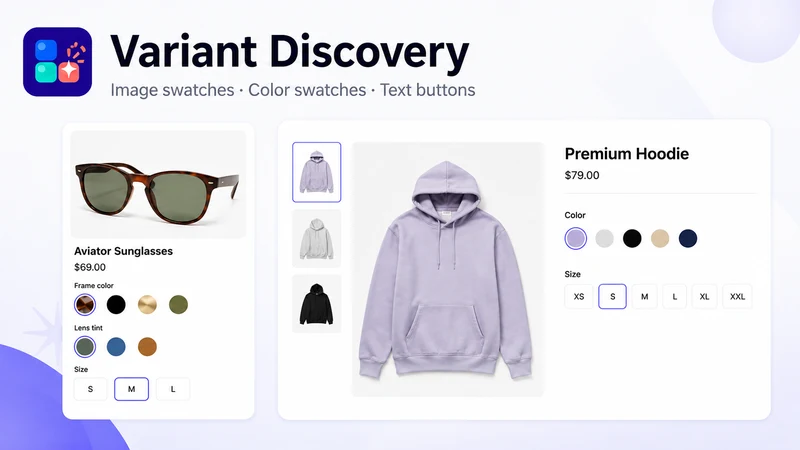Choose hoodie size XL
Image resolution: width=800 pixels, height=450 pixels.
[705, 296]
